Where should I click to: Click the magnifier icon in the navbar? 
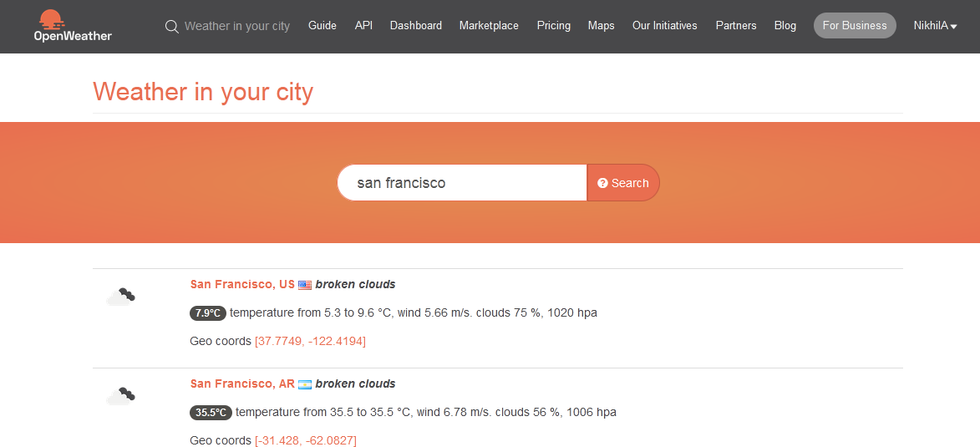(171, 26)
